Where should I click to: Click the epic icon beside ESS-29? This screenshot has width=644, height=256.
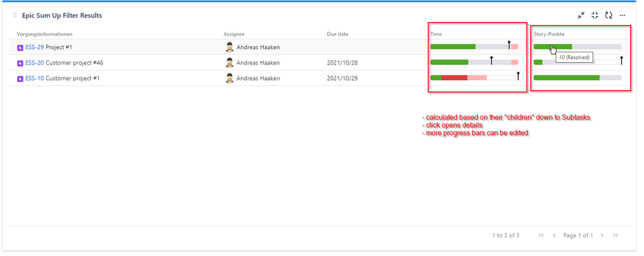(20, 48)
